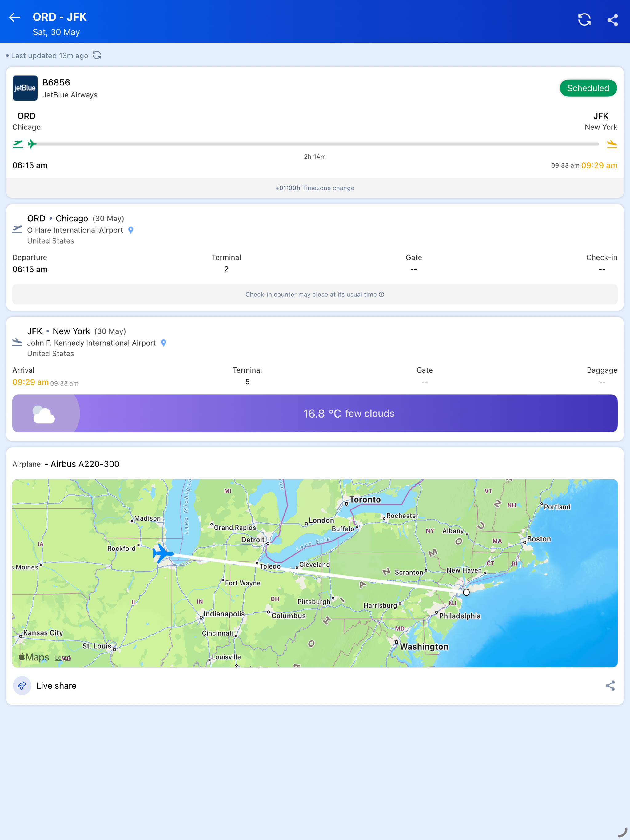Tap the share icon in Live share row
This screenshot has height=840, width=630.
tap(610, 685)
